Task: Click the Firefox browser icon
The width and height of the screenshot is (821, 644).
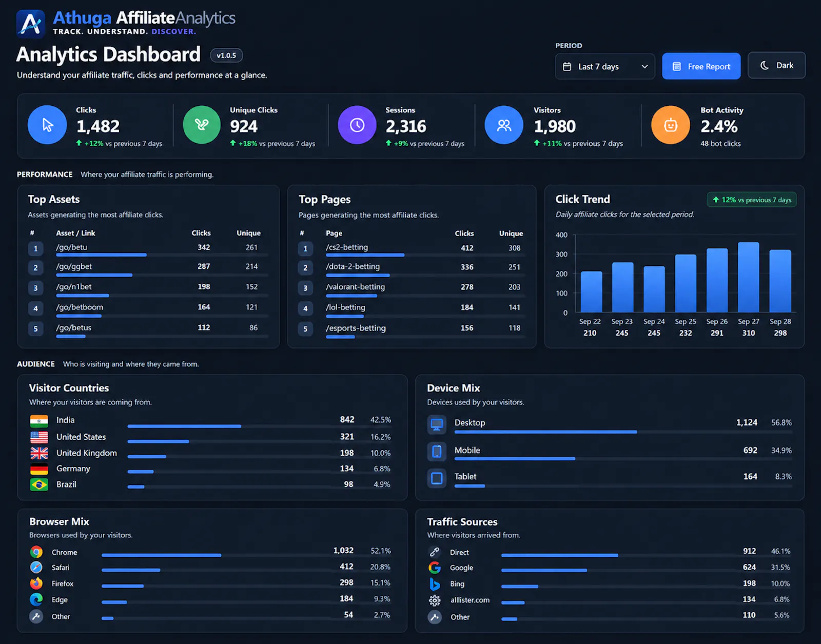Action: [x=36, y=583]
